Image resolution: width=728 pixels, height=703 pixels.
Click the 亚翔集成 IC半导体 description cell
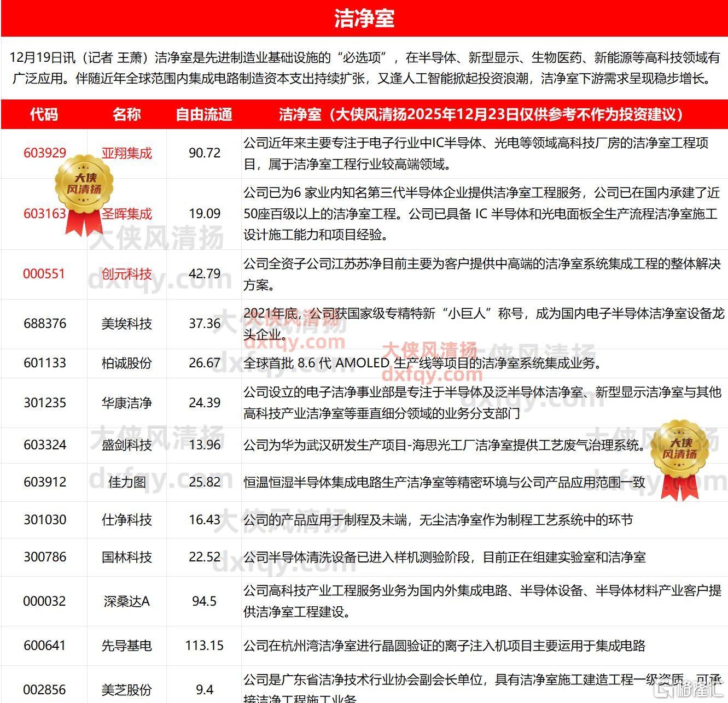(484, 154)
